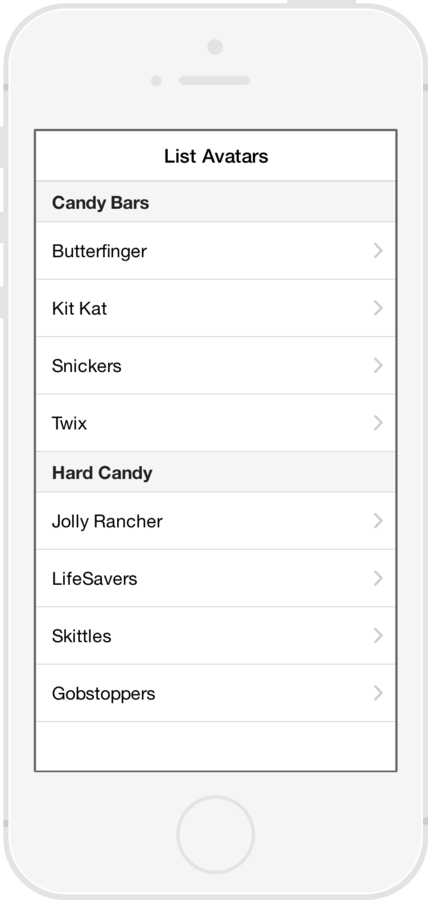Choose the Gobstoppers row
This screenshot has width=428, height=900.
click(216, 693)
